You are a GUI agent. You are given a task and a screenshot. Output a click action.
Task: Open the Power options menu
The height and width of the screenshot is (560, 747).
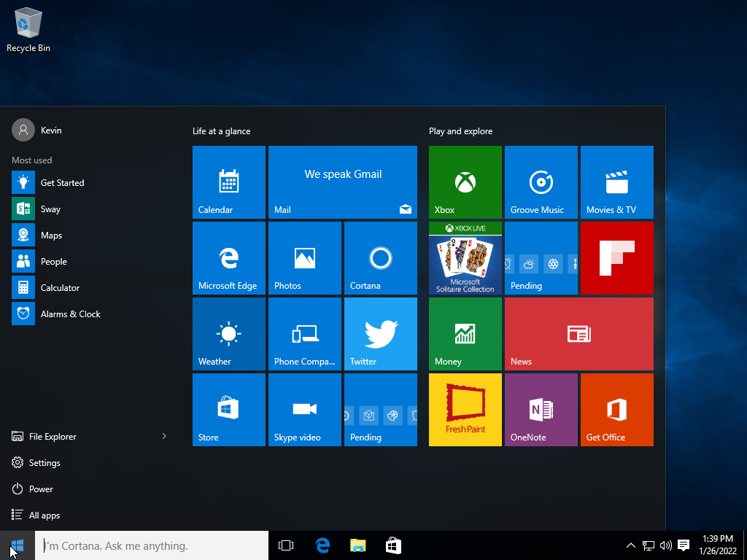coord(41,489)
